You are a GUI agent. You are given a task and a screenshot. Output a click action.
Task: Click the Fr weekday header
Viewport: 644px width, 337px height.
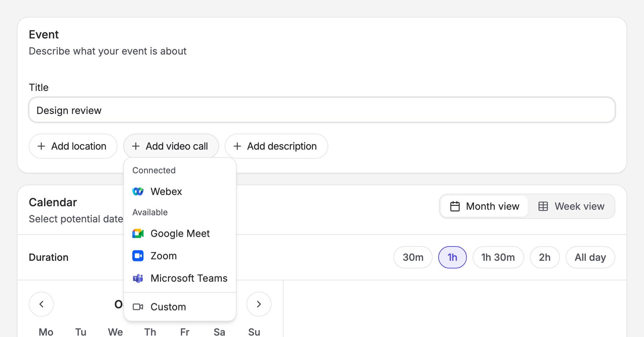(185, 332)
